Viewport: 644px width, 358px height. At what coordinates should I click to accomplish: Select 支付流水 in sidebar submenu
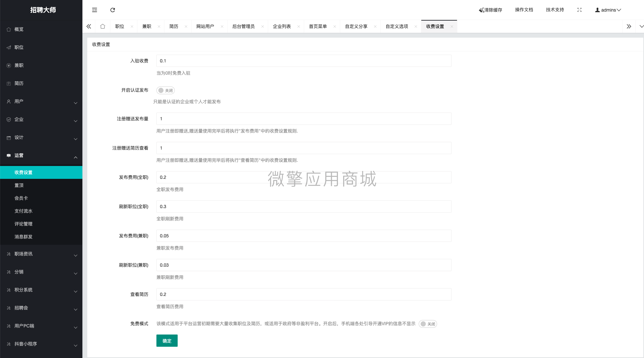41,211
